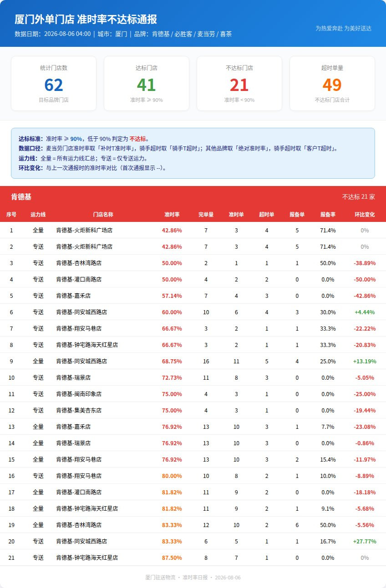Click the slogan 为热爱奔赴 为美好送达
The width and height of the screenshot is (386, 588).
tap(344, 28)
